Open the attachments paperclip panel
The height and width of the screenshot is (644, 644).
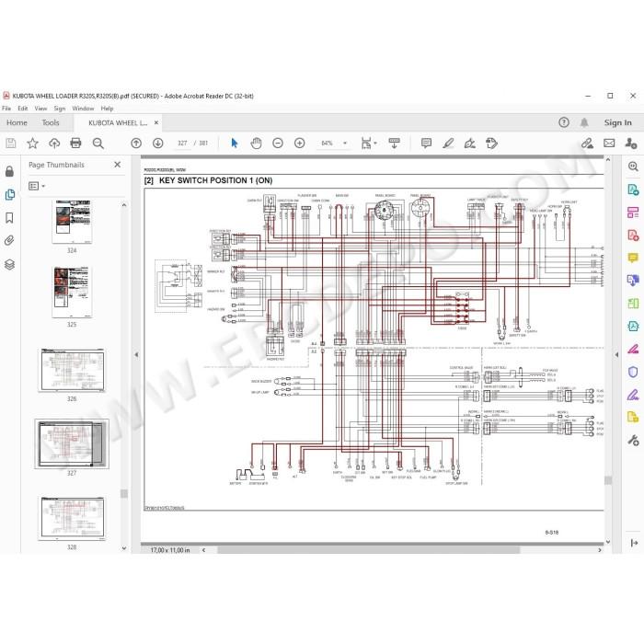(x=9, y=241)
